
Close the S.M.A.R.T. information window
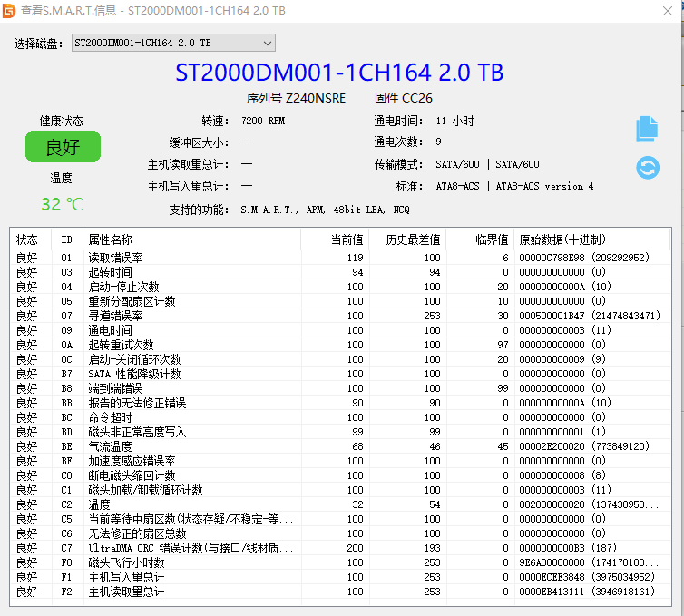coord(668,11)
